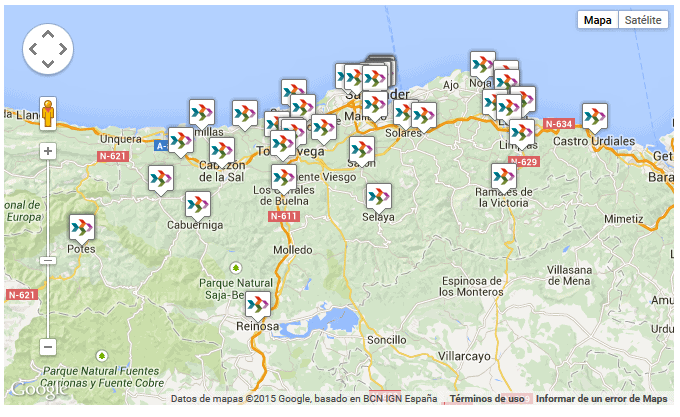Click the N-629 road sign
This screenshot has height=417, width=680.
coord(524,162)
